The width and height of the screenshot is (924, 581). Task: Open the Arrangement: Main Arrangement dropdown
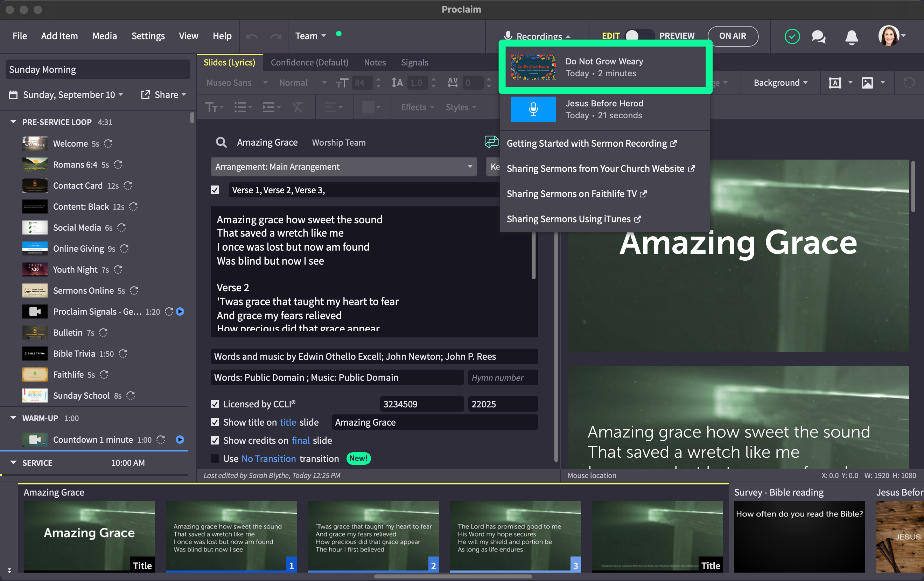pos(343,167)
